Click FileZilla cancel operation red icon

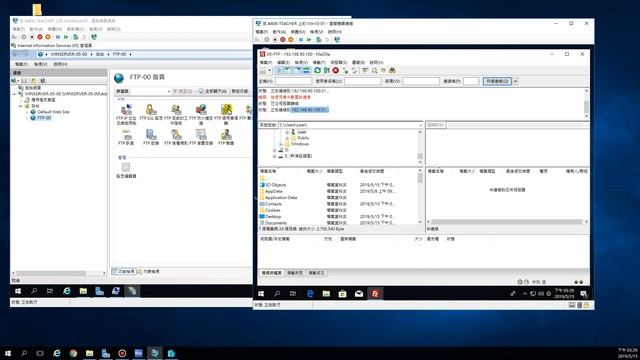click(x=336, y=71)
